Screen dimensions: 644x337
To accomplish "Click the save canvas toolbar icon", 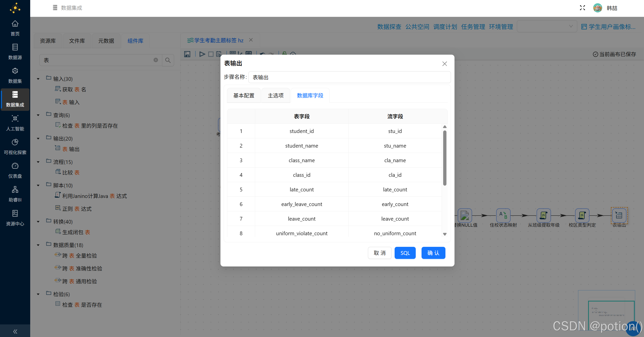I will pyautogui.click(x=187, y=54).
